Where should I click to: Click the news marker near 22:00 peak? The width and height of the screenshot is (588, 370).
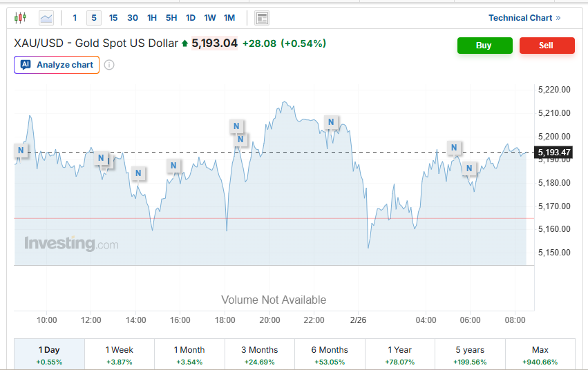(x=331, y=122)
